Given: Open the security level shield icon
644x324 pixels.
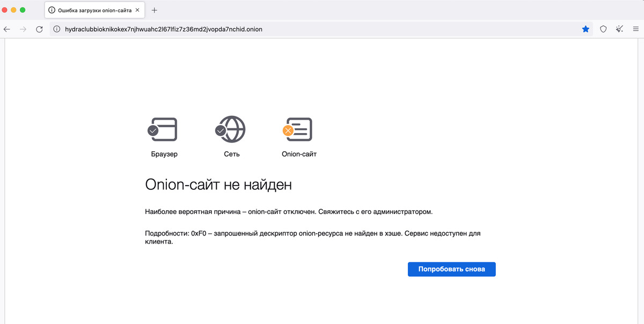Looking at the screenshot, I should coord(603,30).
